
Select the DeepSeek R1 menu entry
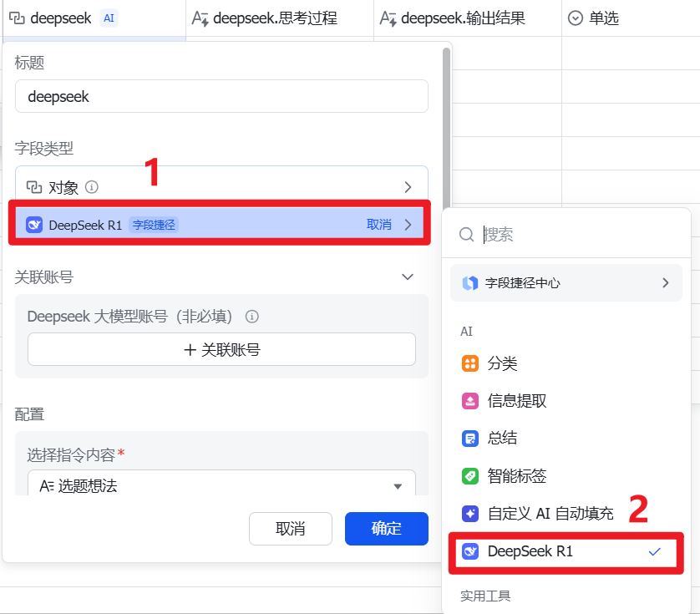coord(566,552)
